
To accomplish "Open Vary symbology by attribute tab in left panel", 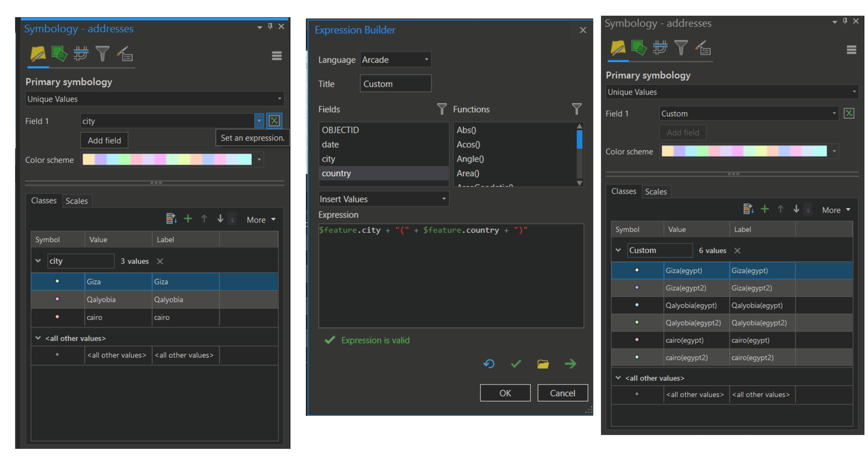I will pos(59,54).
